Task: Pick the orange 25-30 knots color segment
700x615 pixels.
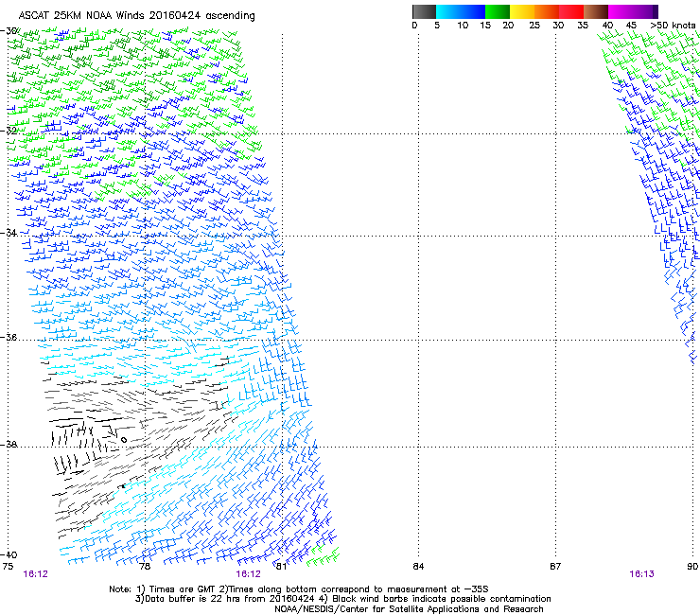Action: click(x=547, y=11)
